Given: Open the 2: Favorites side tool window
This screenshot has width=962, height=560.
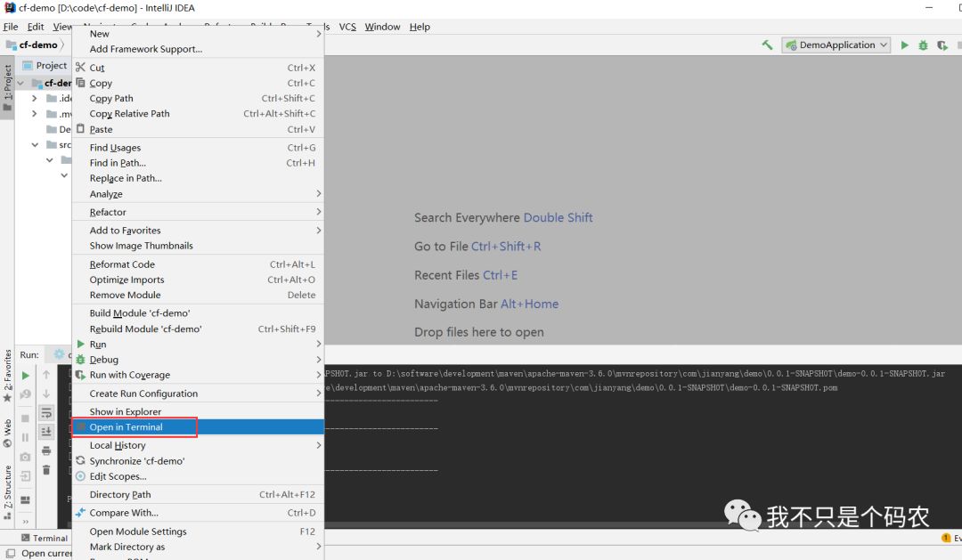Looking at the screenshot, I should [x=7, y=375].
